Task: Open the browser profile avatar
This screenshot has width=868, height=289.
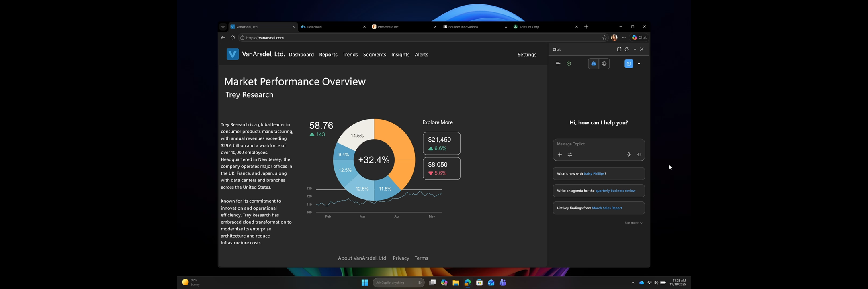Action: tap(614, 37)
